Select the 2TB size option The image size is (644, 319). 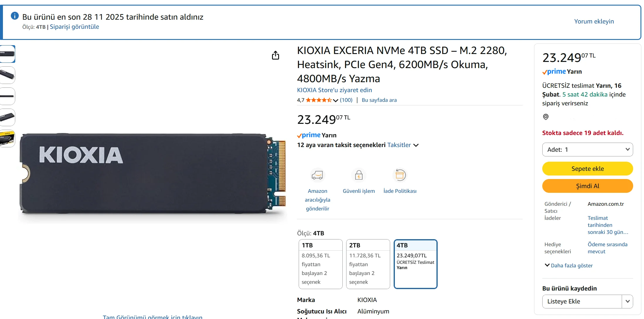click(368, 264)
